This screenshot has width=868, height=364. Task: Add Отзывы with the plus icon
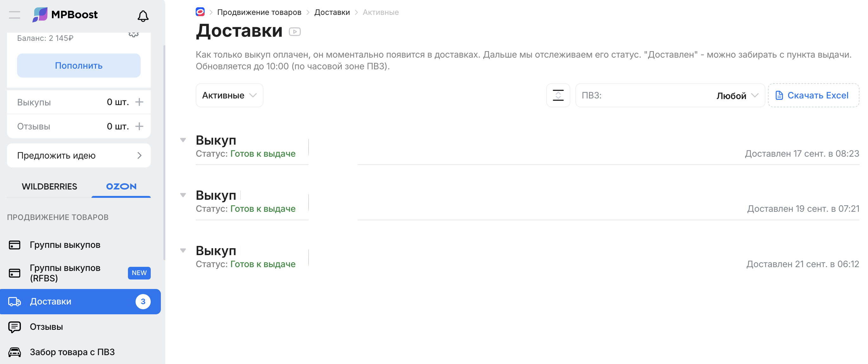point(139,126)
